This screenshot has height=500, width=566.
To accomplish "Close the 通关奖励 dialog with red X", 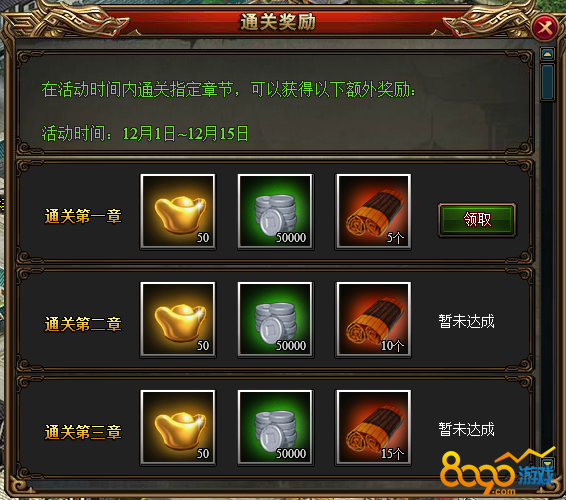I will [545, 27].
